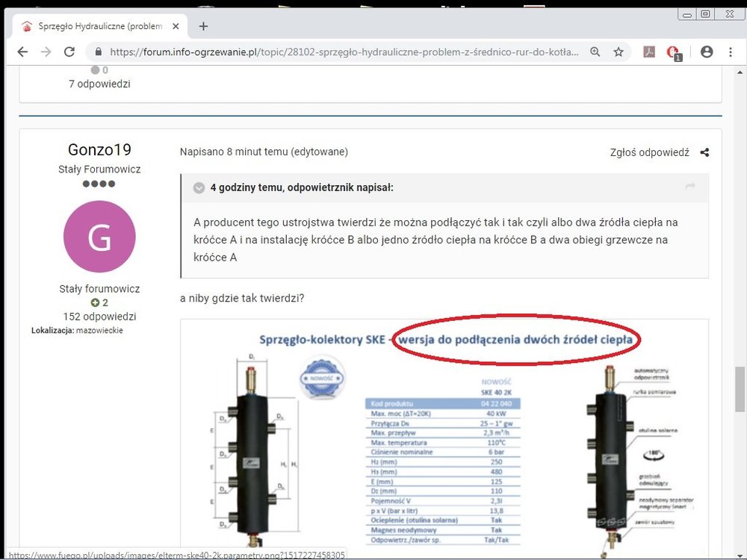Click the browser Forward arrow
747x560 pixels.
pos(46,52)
